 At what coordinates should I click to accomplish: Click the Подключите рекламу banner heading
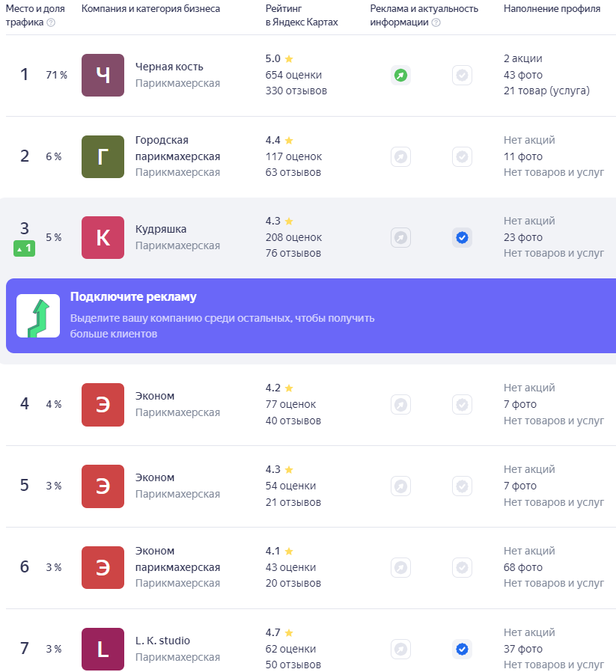[133, 296]
